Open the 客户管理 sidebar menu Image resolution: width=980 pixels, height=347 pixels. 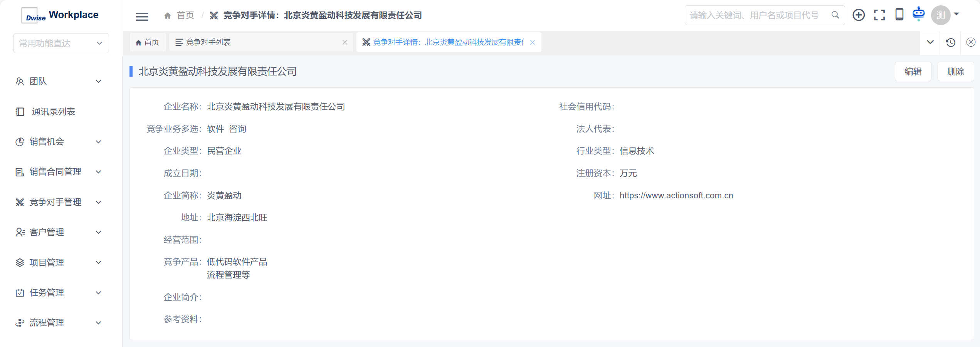pos(61,232)
